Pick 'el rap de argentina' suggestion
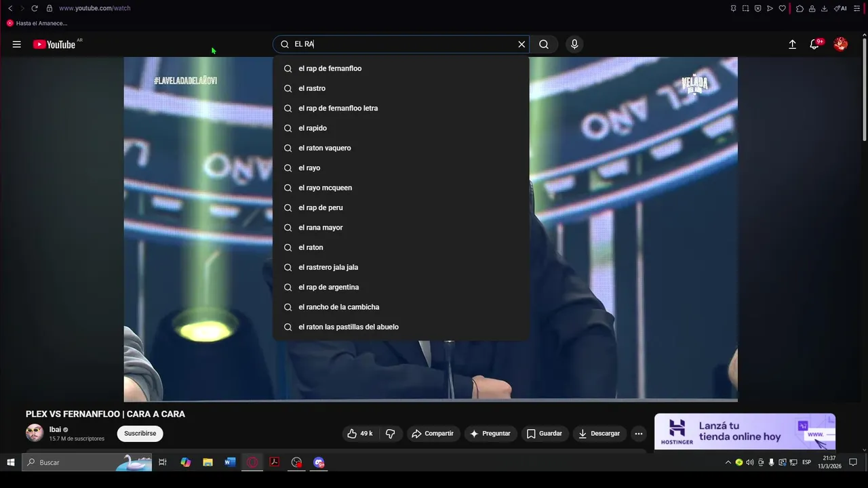The height and width of the screenshot is (488, 868). pos(401,287)
